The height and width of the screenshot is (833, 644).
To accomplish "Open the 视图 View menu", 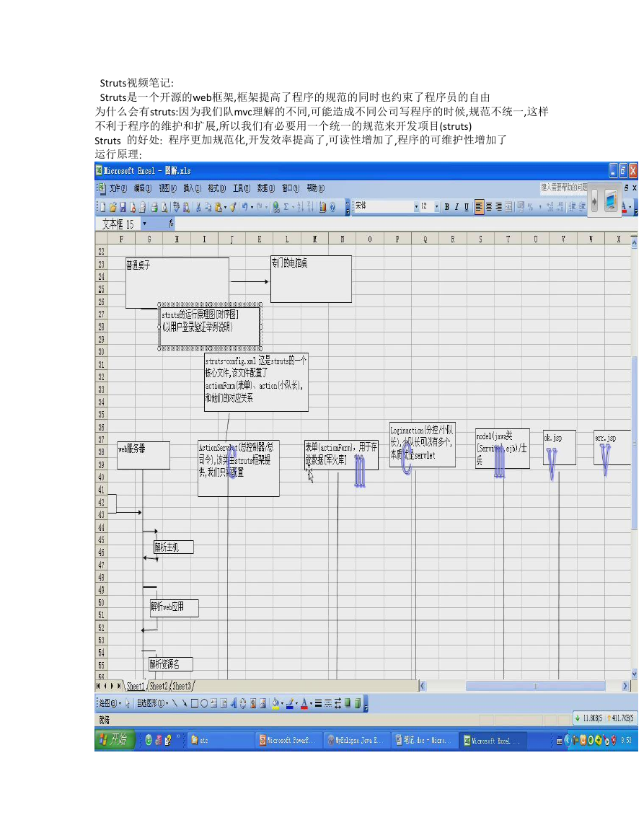I will 167,188.
